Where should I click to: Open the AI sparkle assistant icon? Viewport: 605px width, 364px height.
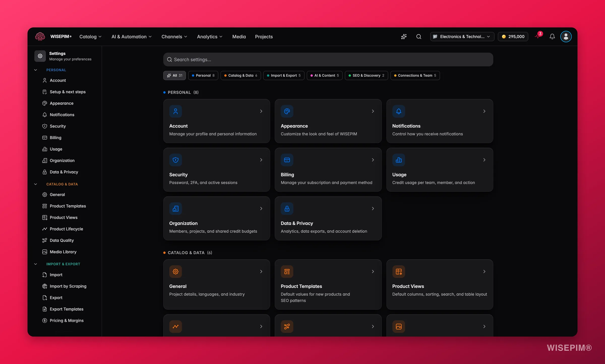[x=404, y=37]
